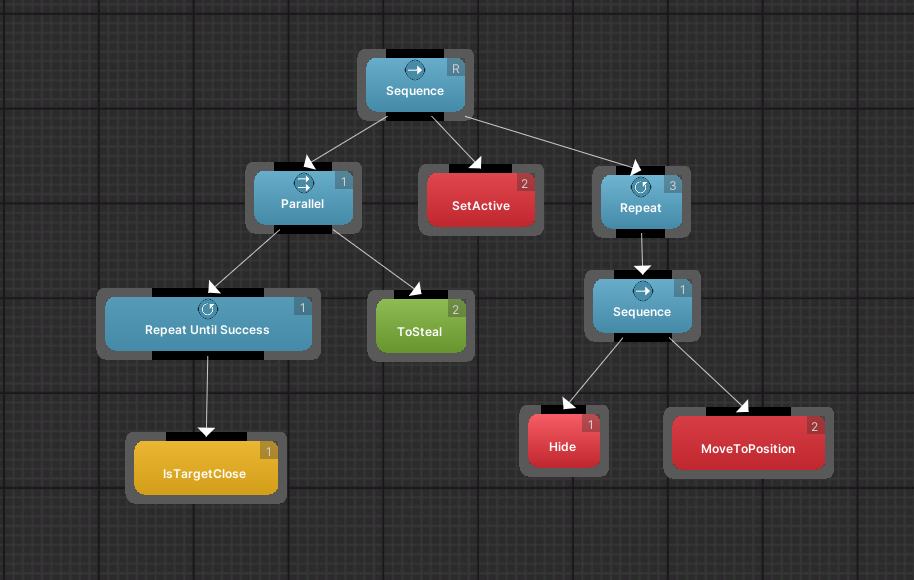
Task: Click the sequence arrow icon on the root node
Action: pyautogui.click(x=415, y=69)
